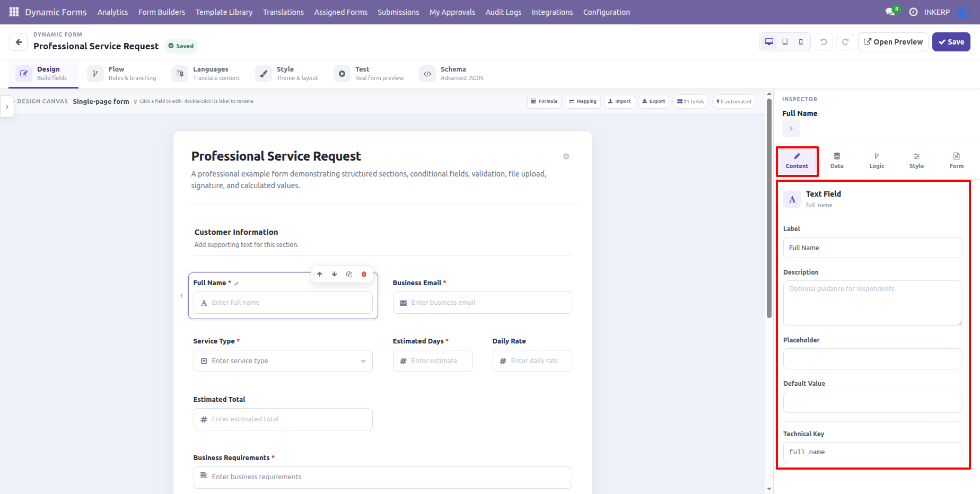The image size is (980, 494).
Task: Move Full Name field down
Action: pyautogui.click(x=335, y=274)
